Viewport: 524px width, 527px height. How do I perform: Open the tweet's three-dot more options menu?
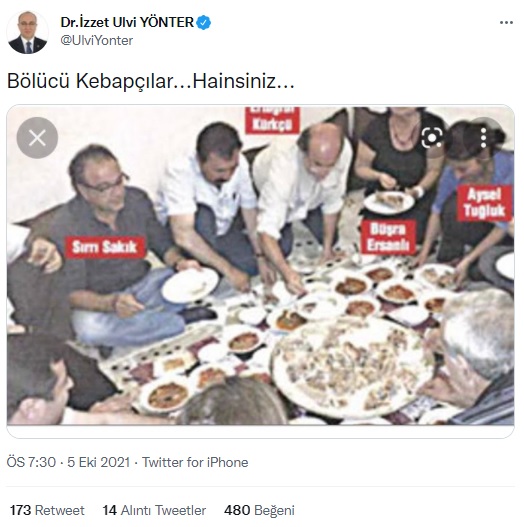coord(506,23)
